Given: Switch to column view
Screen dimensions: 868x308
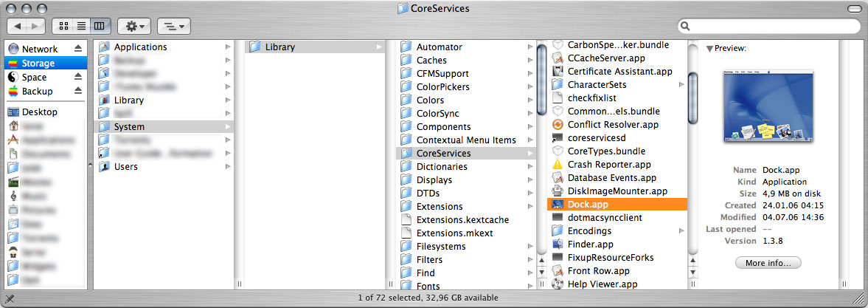Looking at the screenshot, I should [x=100, y=26].
